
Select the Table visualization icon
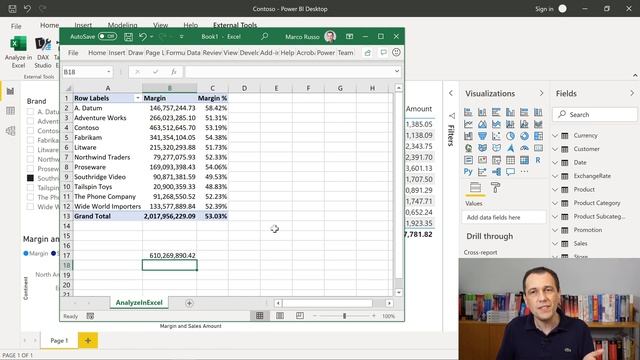[x=510, y=160]
